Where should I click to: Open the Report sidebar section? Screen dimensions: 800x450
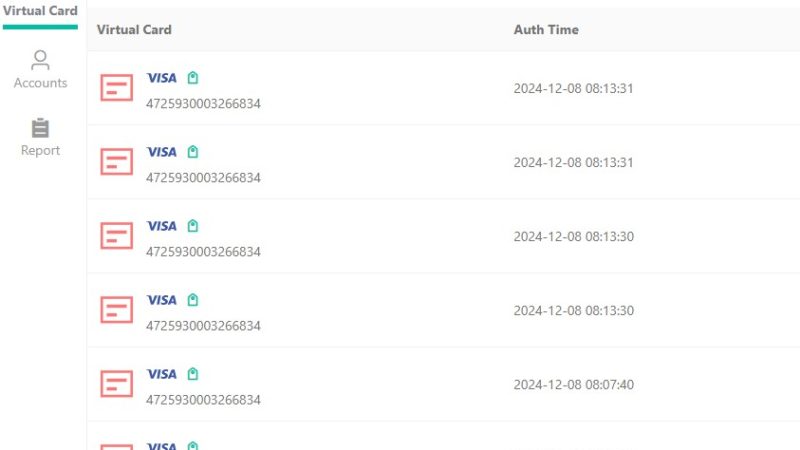point(40,137)
